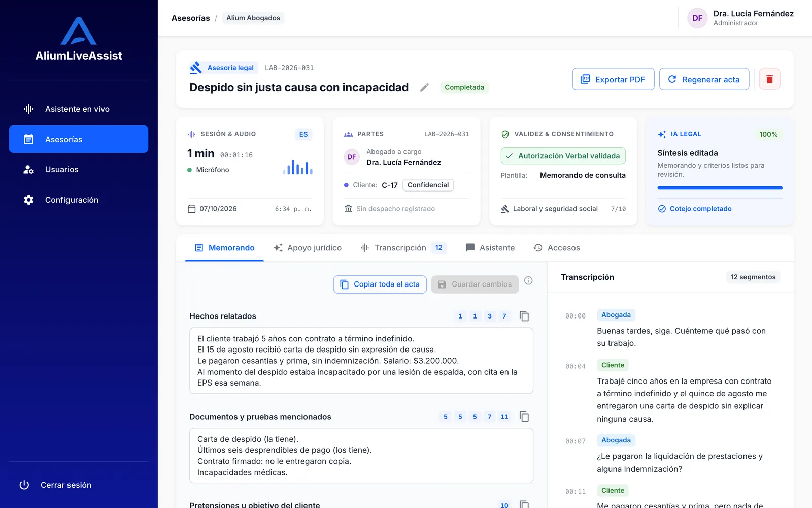Open the DF user avatar menu
The image size is (812, 508).
pos(697,18)
